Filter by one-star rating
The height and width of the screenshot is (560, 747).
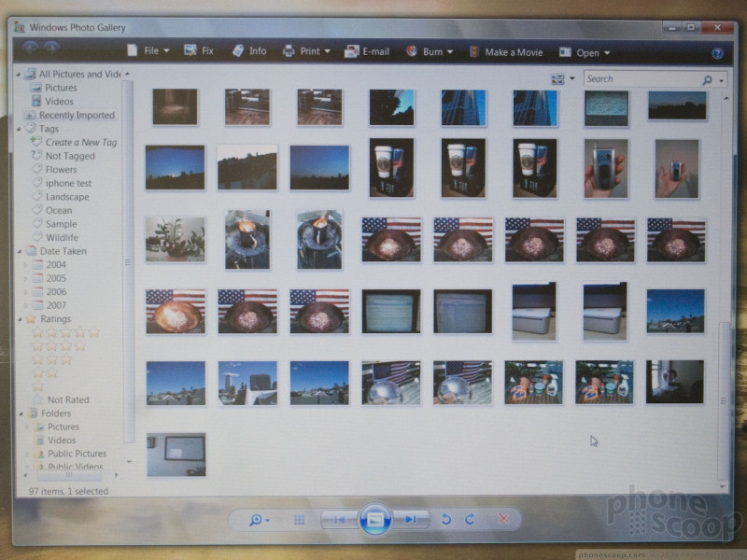pyautogui.click(x=37, y=386)
